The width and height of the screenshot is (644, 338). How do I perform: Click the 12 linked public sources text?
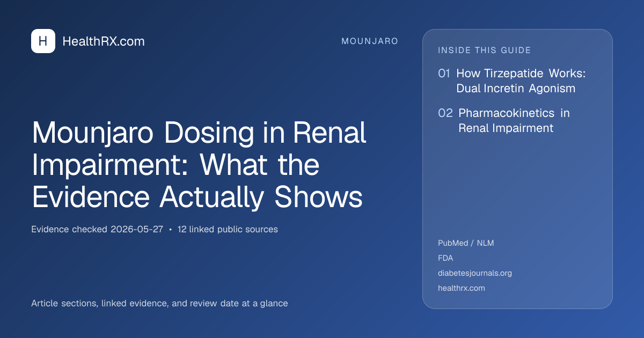coord(228,229)
